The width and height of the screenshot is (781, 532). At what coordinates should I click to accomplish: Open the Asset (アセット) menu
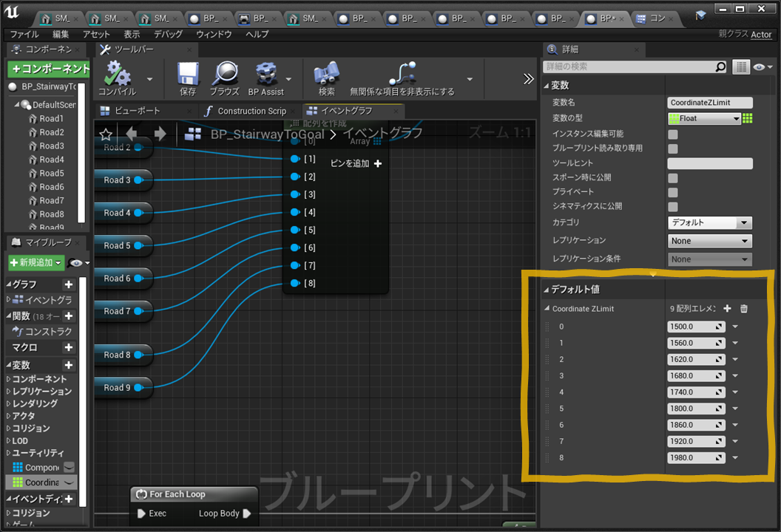pos(96,34)
